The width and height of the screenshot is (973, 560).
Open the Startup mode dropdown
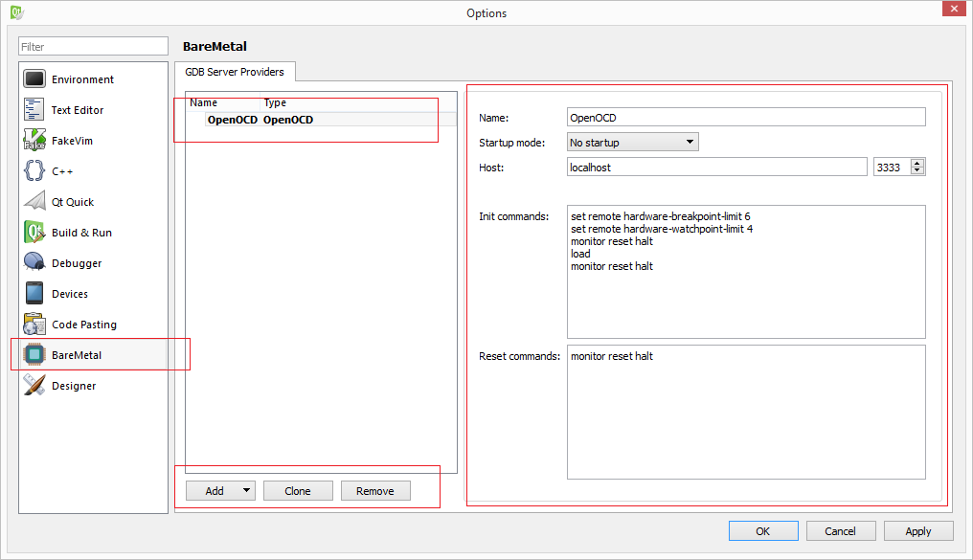[x=632, y=143]
